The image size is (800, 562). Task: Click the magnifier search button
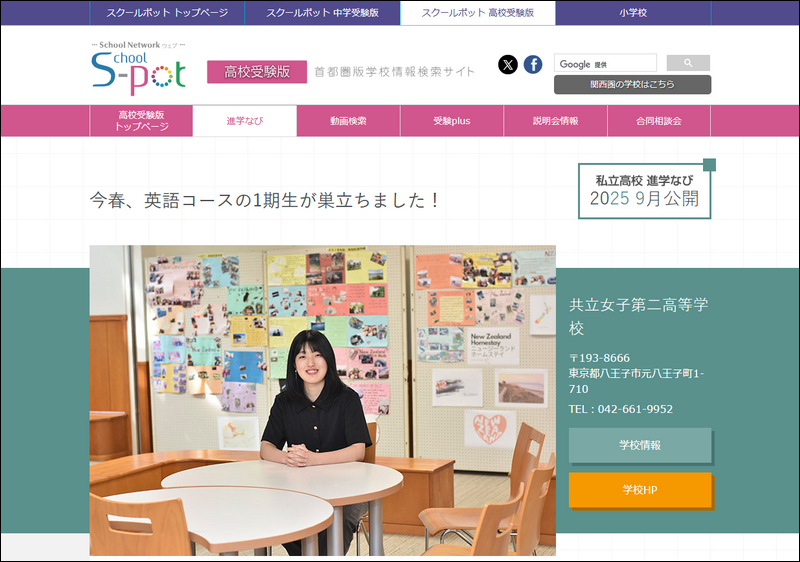(688, 64)
